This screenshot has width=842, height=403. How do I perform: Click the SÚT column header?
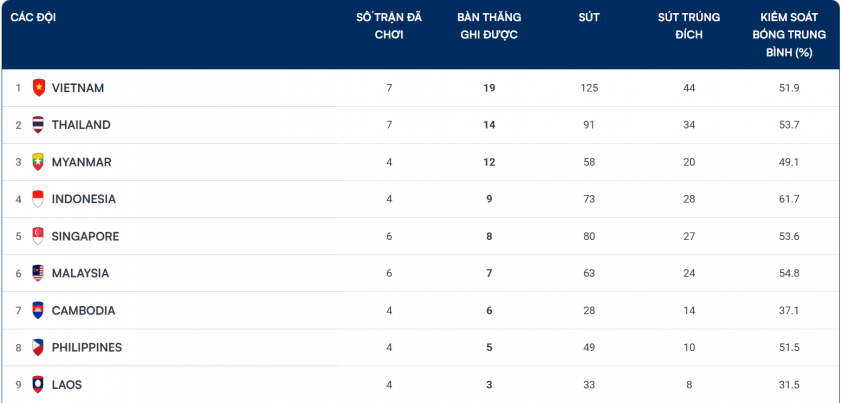[589, 17]
